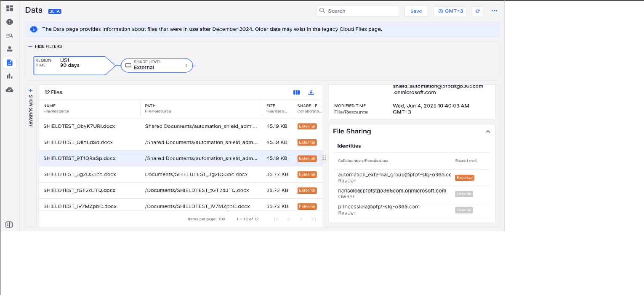Click the refresh icon next to GMT+3
This screenshot has width=644, height=295.
click(477, 11)
